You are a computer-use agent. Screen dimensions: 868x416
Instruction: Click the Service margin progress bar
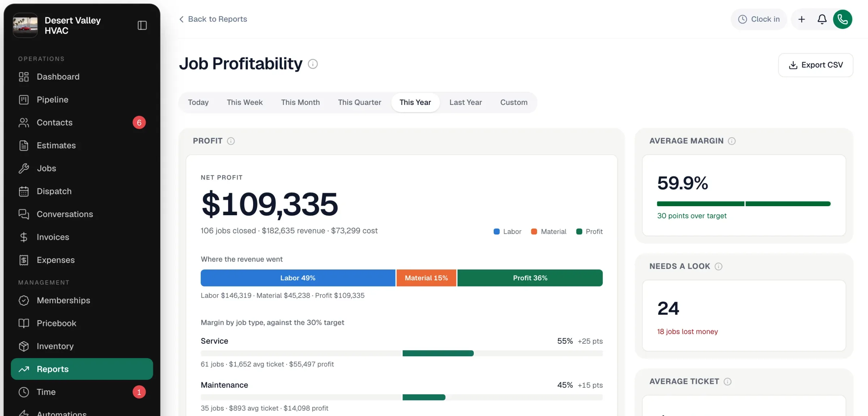tap(402, 353)
